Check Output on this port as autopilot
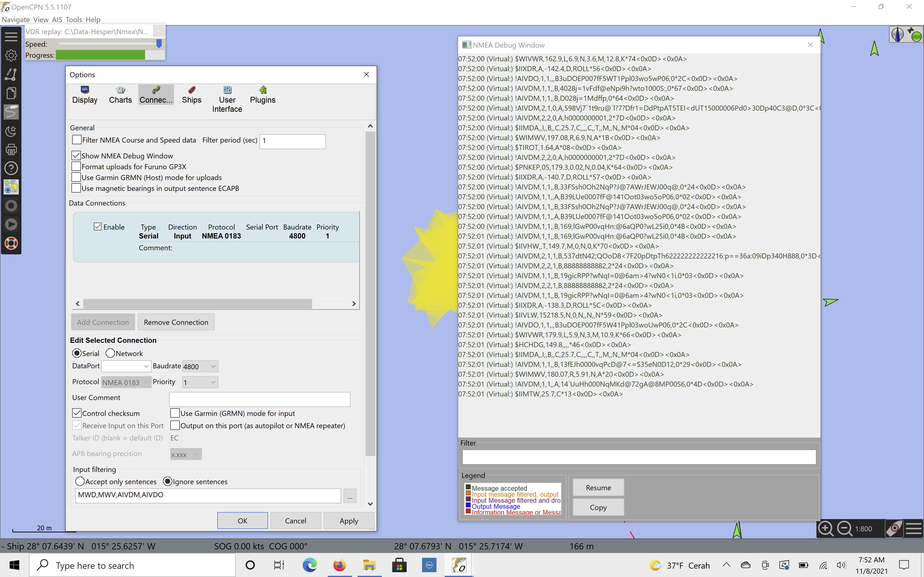This screenshot has height=577, width=924. click(175, 425)
